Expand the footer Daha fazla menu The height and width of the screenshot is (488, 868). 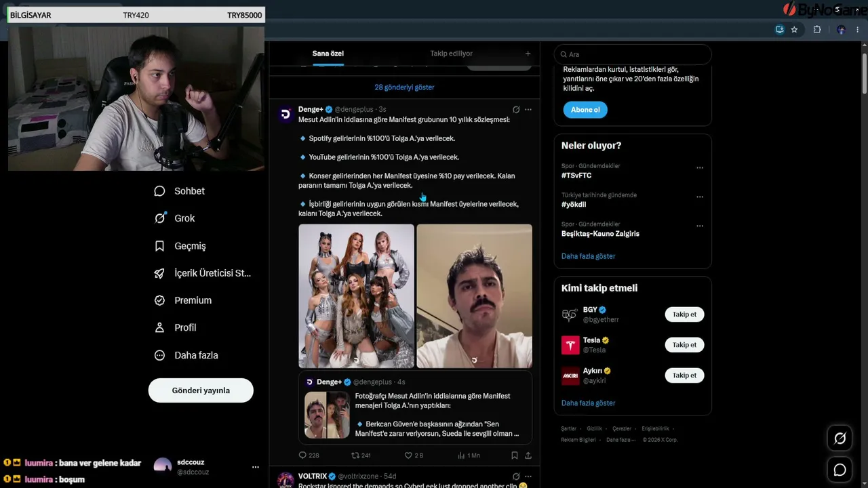click(x=621, y=440)
